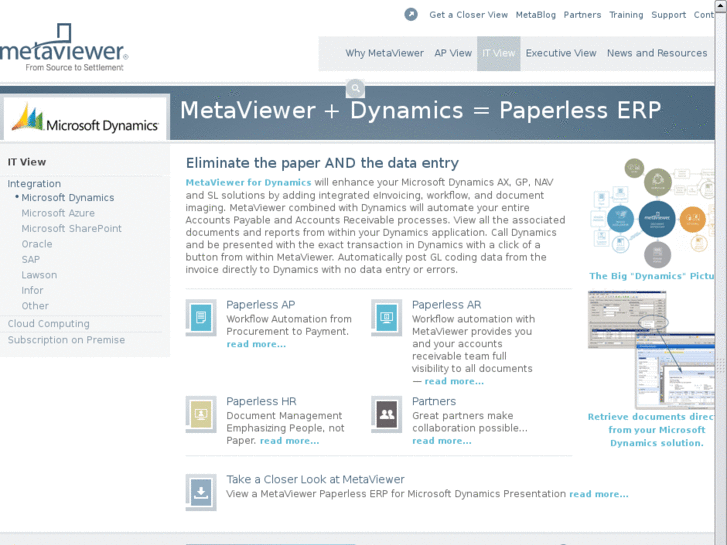The width and height of the screenshot is (727, 545).
Task: Click Retrieve documents from Dynamics solution caption
Action: pos(651,430)
